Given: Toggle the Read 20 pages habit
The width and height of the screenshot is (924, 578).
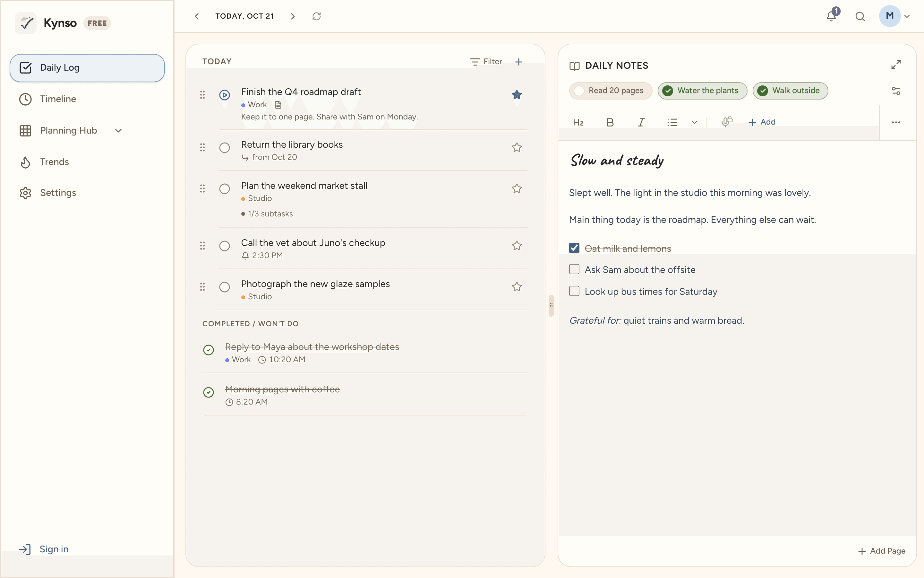Looking at the screenshot, I should click(611, 91).
